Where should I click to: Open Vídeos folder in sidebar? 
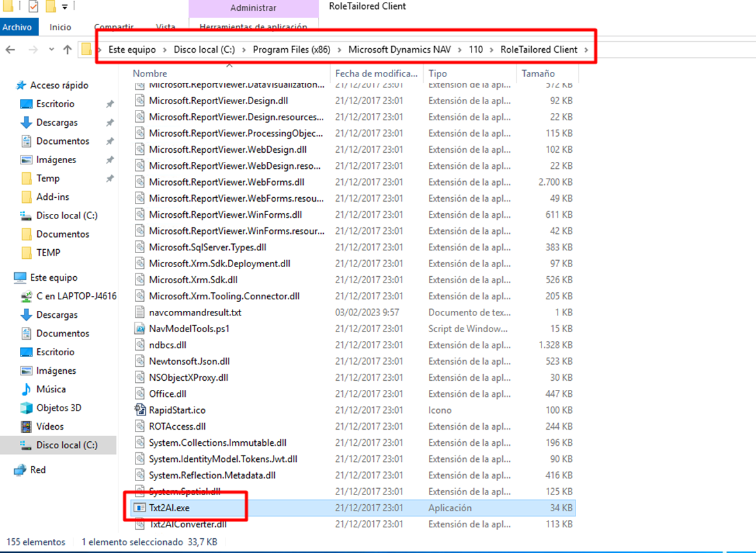49,426
